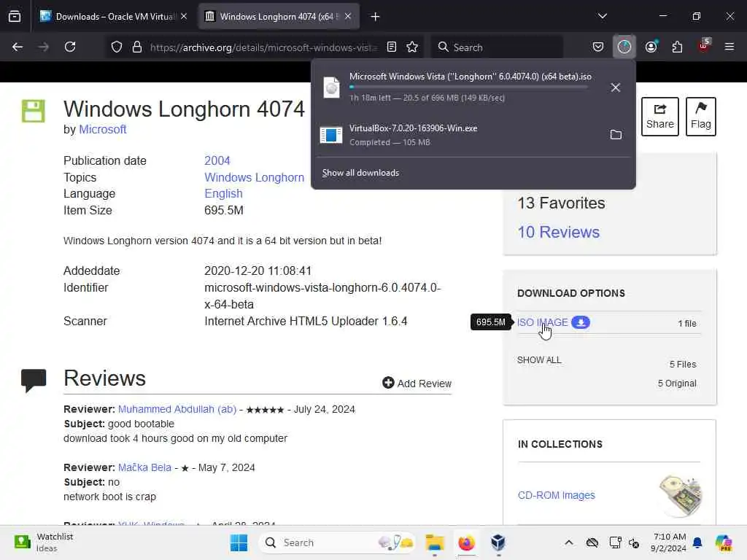Click the ISO download progress bar
Viewport: 747px width, 560px height.
pos(468,87)
